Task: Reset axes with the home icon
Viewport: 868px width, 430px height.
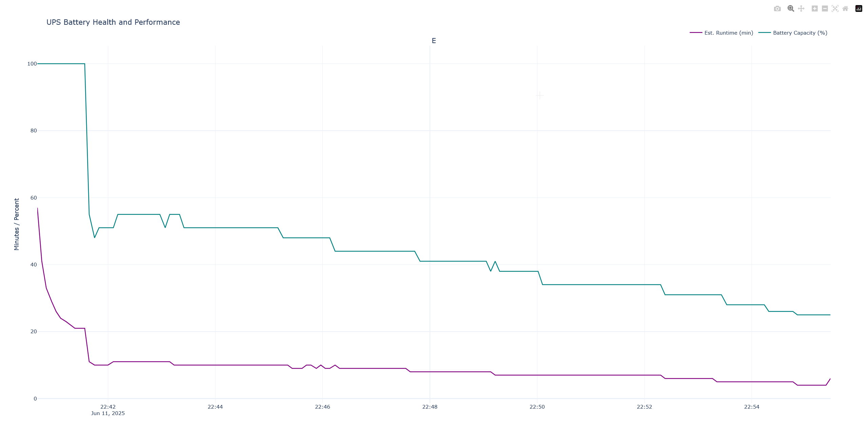Action: tap(845, 9)
